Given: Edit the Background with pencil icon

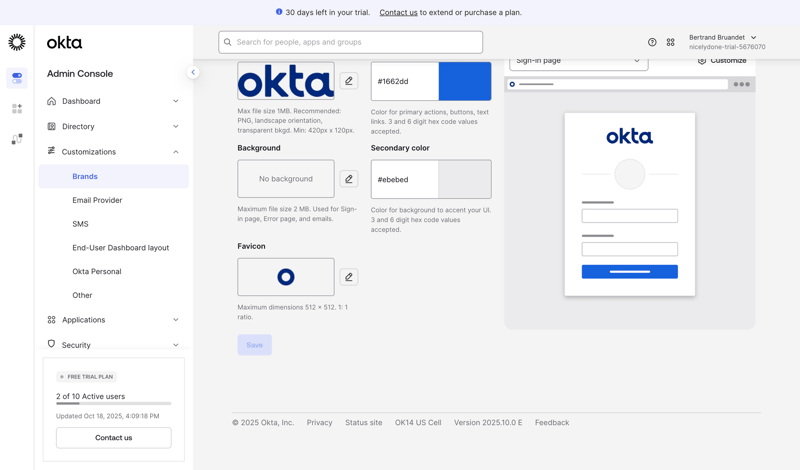Looking at the screenshot, I should tap(349, 179).
